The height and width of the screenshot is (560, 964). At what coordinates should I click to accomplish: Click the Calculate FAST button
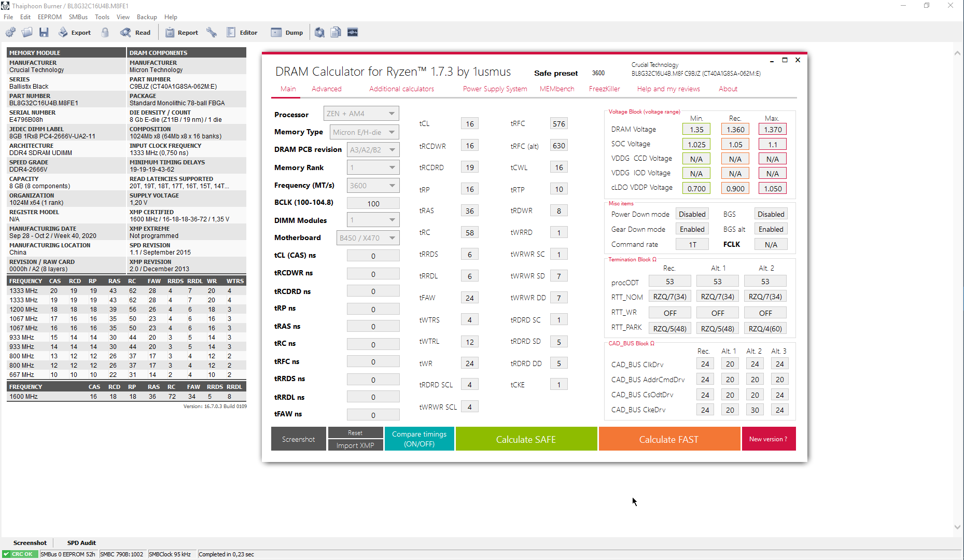[x=669, y=439]
